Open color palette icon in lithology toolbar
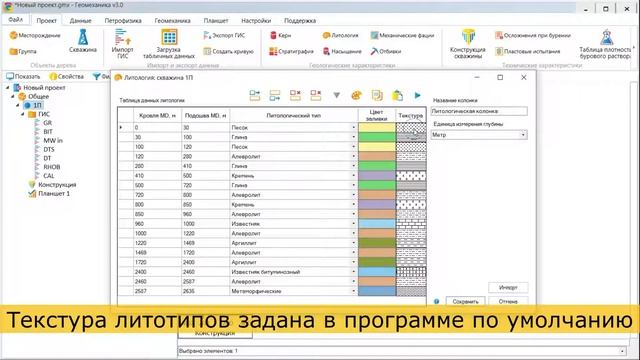Screen dimensions: 640x360 pyautogui.click(x=356, y=96)
